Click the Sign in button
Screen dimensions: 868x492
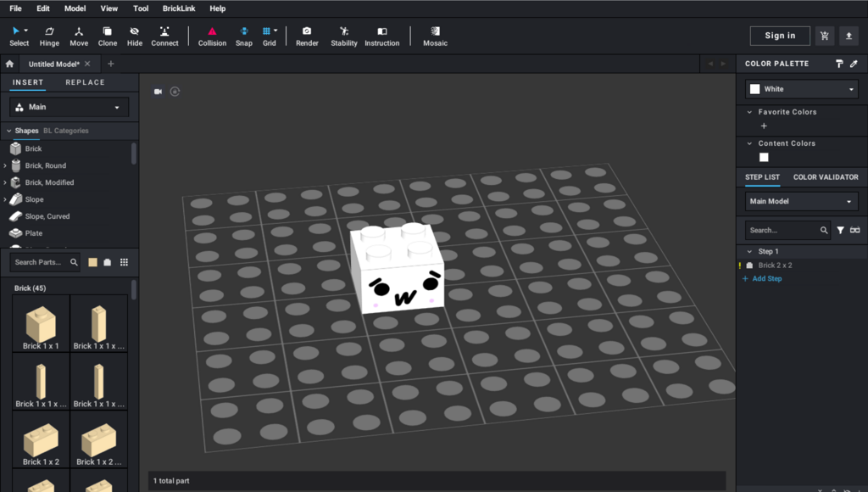(780, 36)
